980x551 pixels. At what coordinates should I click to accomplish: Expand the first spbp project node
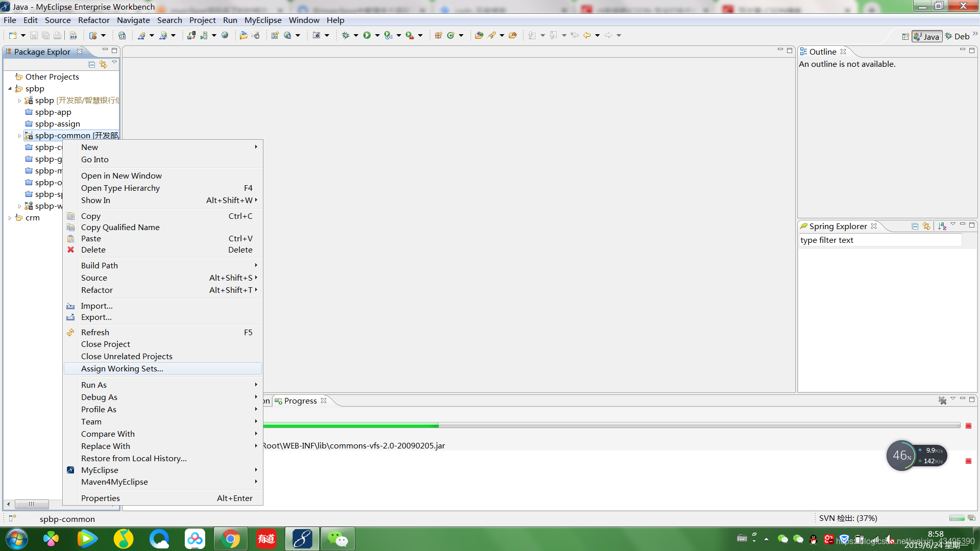pos(19,101)
